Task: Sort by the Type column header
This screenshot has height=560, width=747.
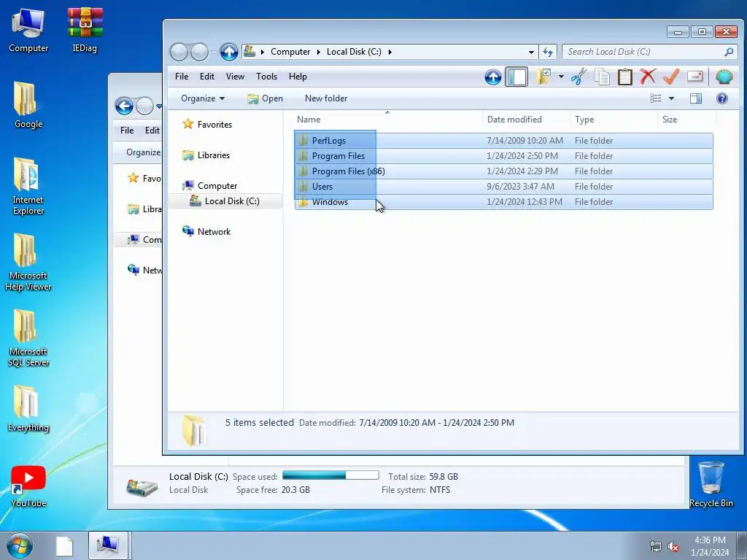Action: pyautogui.click(x=613, y=119)
